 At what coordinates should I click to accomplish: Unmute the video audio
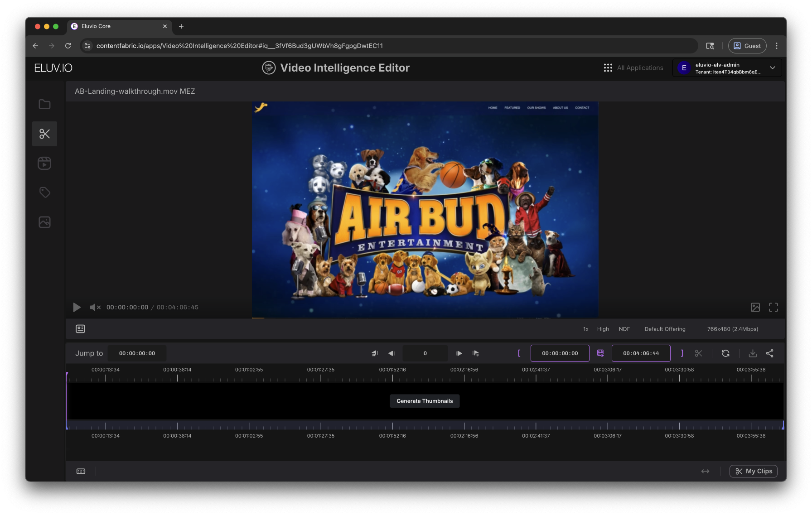point(95,308)
